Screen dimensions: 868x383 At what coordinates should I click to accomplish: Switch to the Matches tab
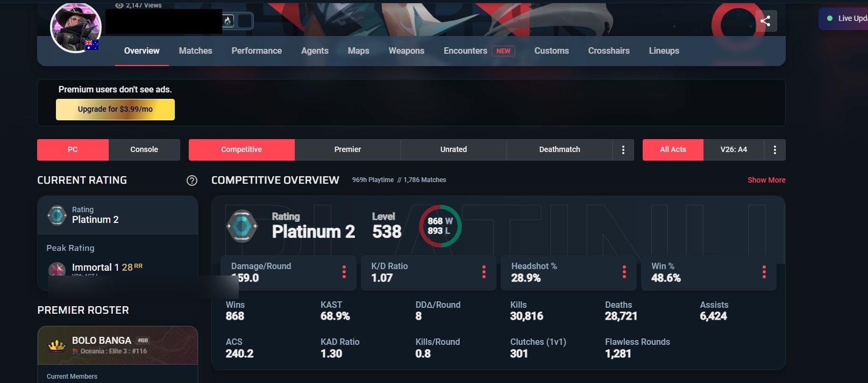(195, 51)
